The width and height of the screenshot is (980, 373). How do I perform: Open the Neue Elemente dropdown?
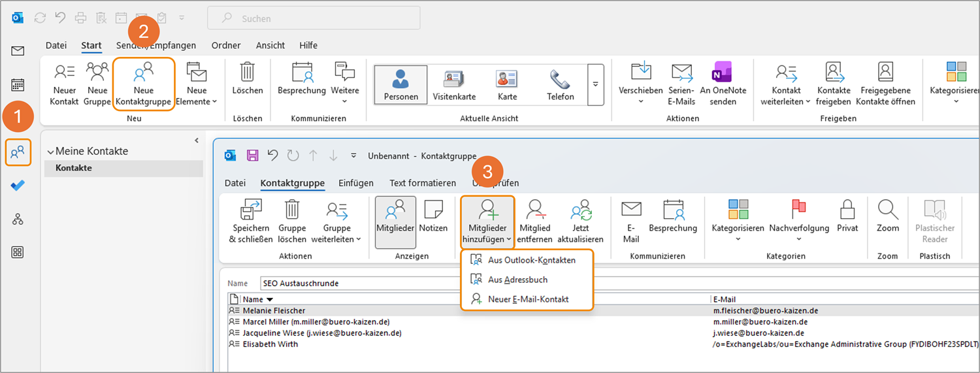pos(197,84)
